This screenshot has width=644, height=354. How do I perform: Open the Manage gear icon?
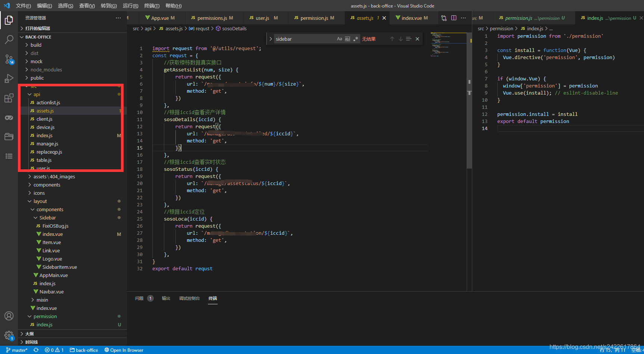9,335
